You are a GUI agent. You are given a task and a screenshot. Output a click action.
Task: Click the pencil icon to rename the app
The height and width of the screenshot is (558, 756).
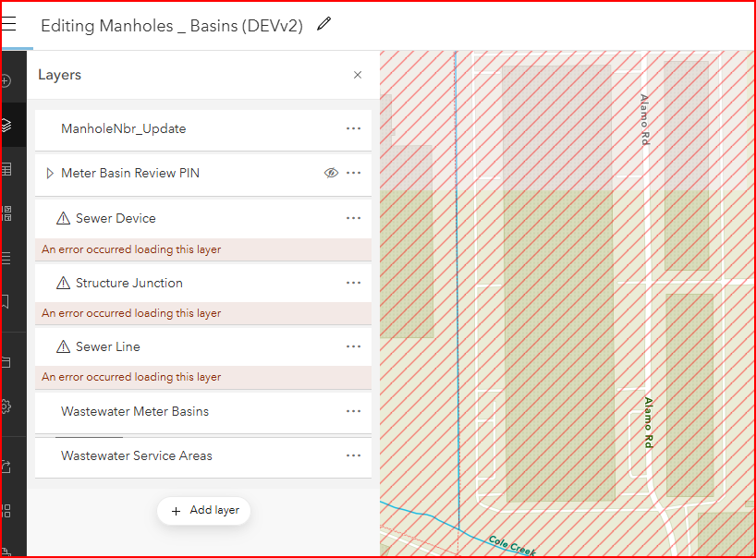pos(323,25)
